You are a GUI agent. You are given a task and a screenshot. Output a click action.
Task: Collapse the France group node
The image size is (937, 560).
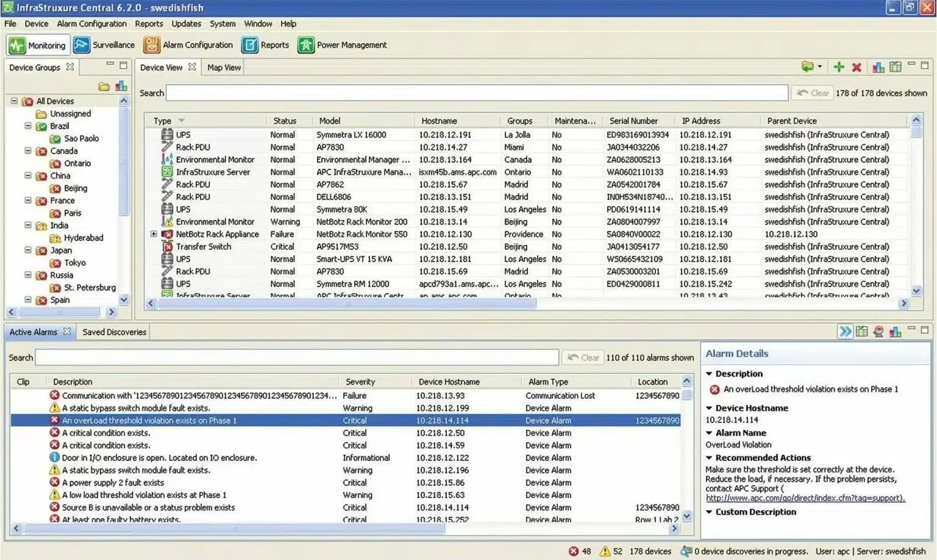pyautogui.click(x=28, y=200)
